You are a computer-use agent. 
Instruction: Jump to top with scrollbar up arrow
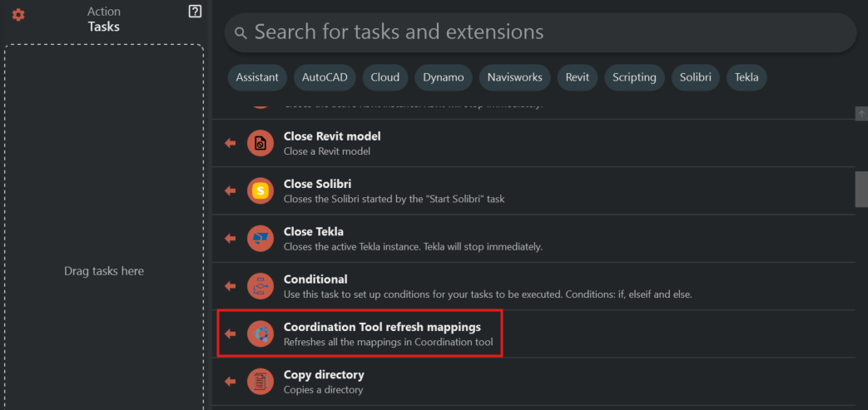pos(861,113)
